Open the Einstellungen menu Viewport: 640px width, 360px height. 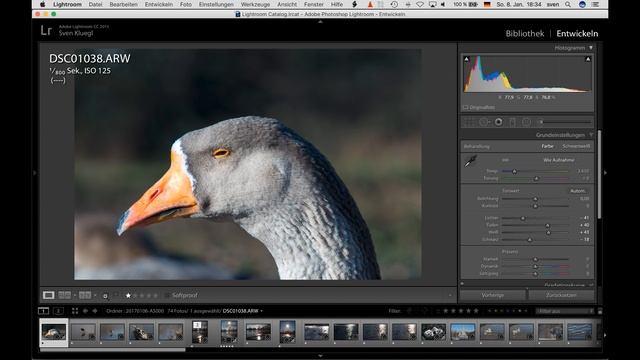click(x=216, y=4)
